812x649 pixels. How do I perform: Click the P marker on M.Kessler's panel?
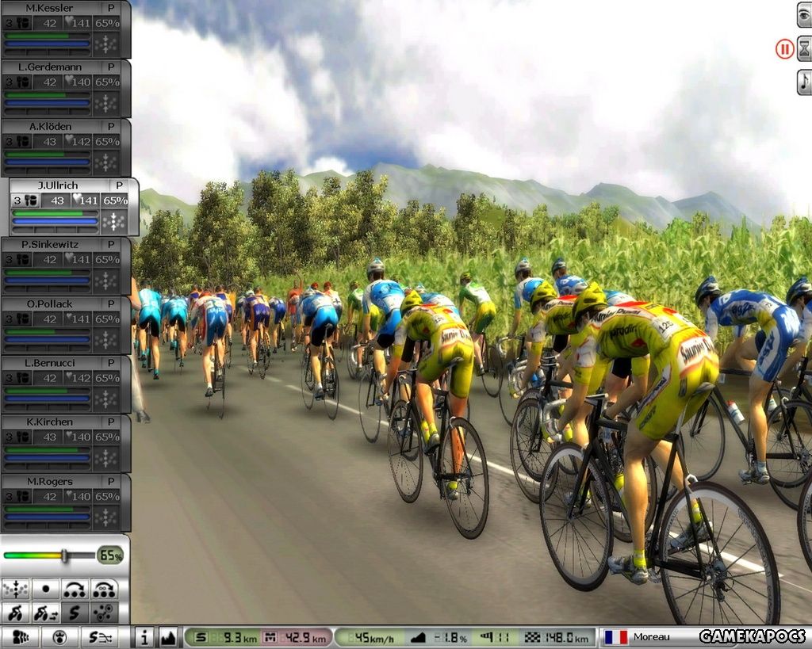[x=111, y=8]
